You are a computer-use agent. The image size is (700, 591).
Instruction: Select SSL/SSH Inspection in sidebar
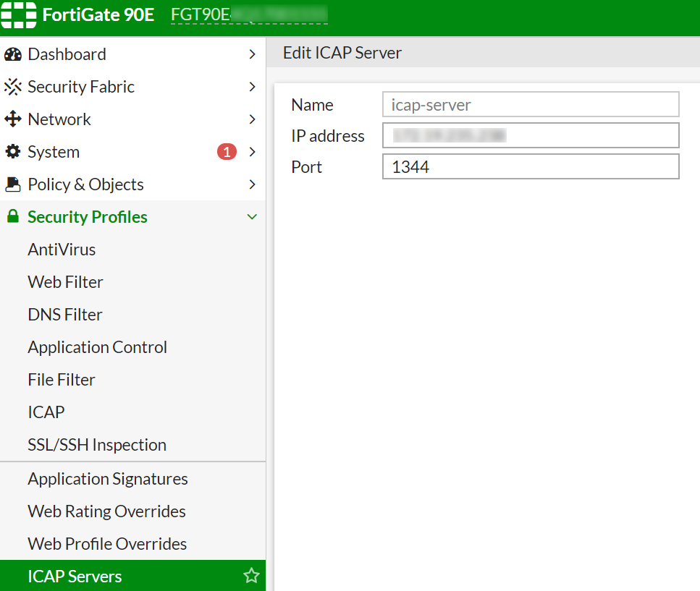(x=97, y=445)
